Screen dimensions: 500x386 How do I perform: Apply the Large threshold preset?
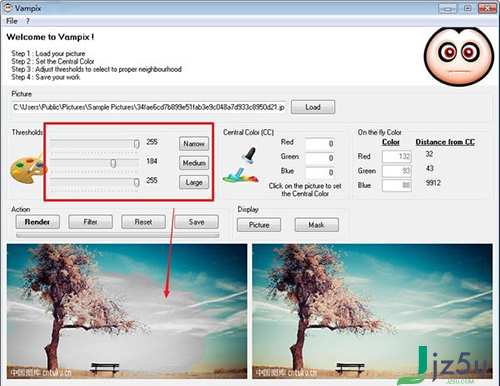[x=194, y=182]
